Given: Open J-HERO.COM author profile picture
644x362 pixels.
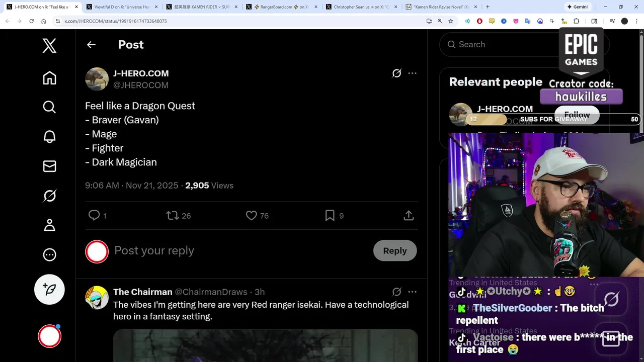Looking at the screenshot, I should click(x=97, y=79).
